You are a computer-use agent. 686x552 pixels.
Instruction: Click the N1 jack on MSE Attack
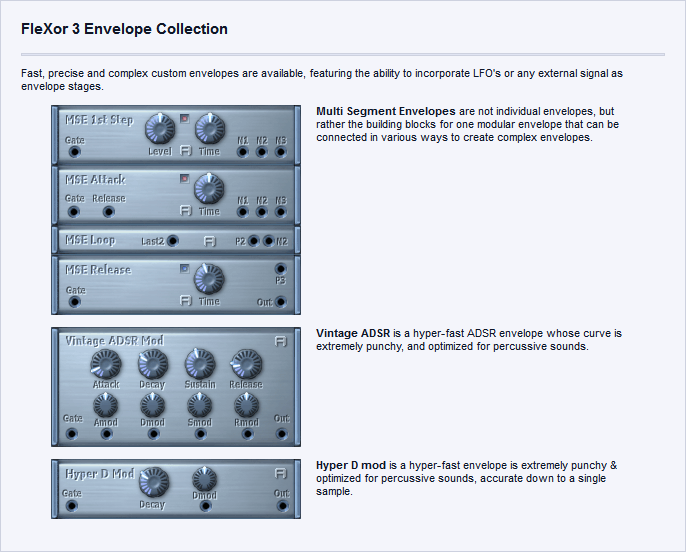[x=242, y=212]
